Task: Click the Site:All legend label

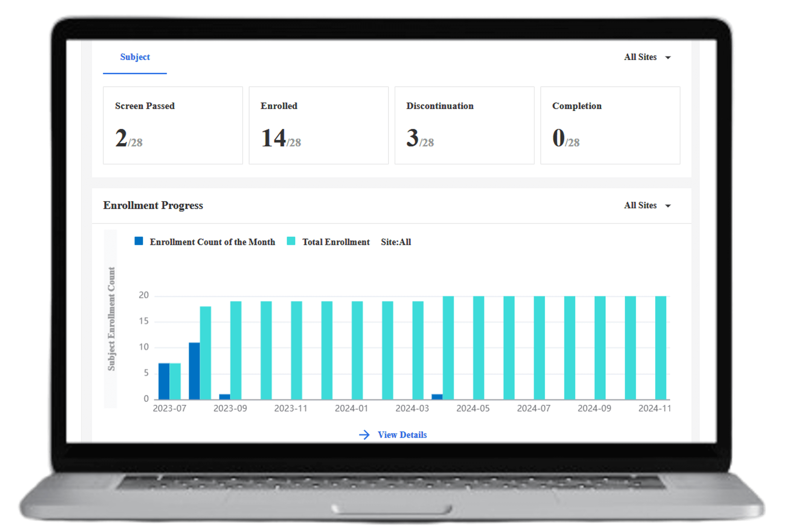Action: (396, 242)
